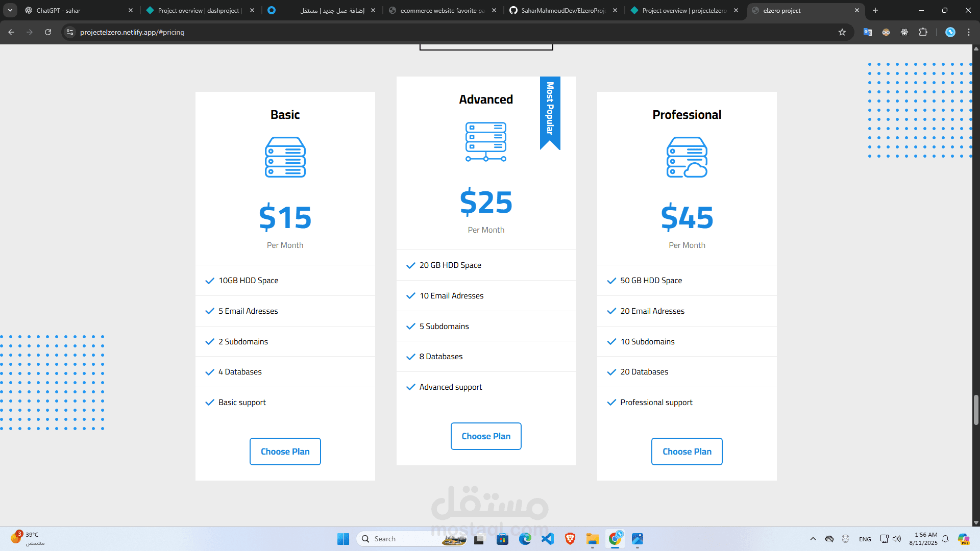Open the Chrome three-dot menu
980x551 pixels.
(969, 32)
